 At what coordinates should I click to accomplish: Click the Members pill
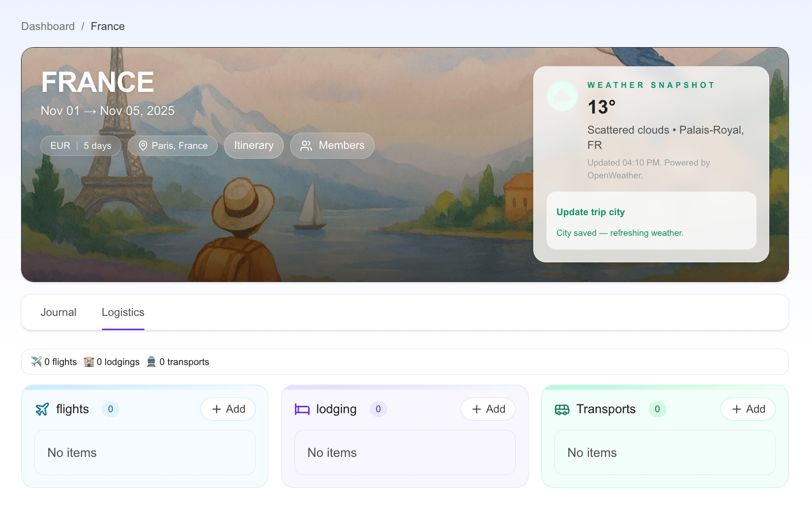pos(332,145)
